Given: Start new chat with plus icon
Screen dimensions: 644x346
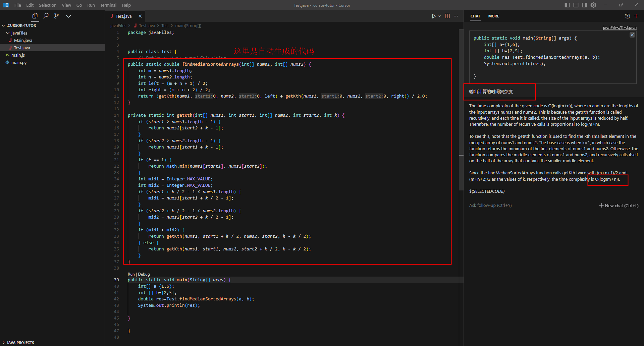Looking at the screenshot, I should click(x=636, y=16).
